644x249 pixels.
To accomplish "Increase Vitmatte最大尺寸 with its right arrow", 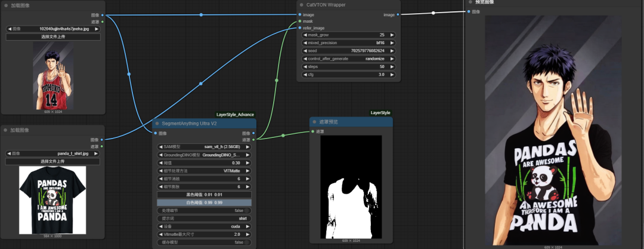I will (247, 235).
